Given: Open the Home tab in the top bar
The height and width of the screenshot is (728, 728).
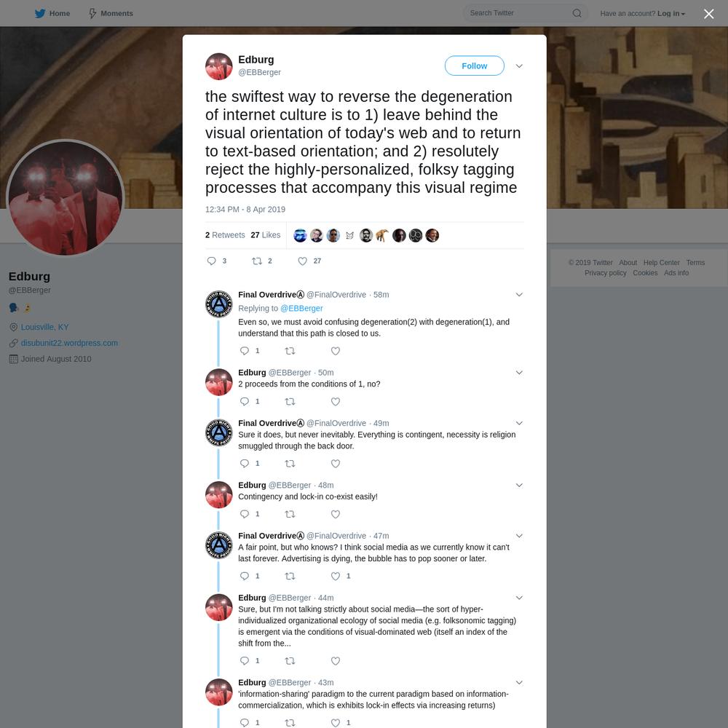Looking at the screenshot, I should [x=52, y=13].
